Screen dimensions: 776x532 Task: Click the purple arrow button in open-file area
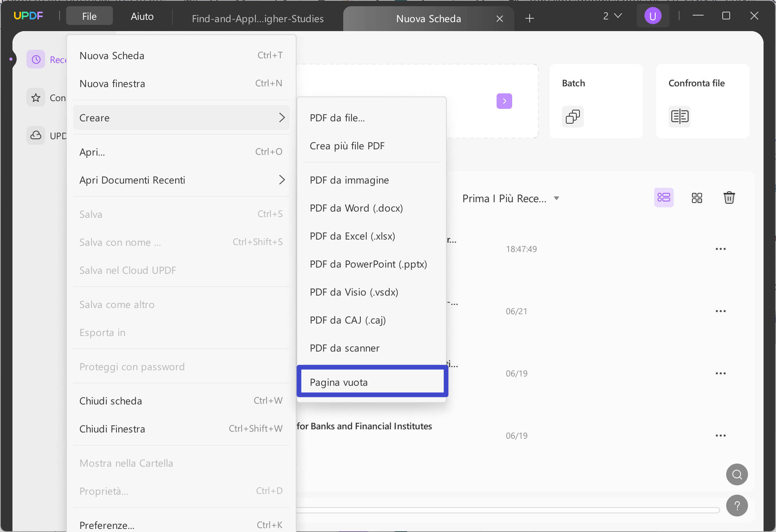[504, 101]
